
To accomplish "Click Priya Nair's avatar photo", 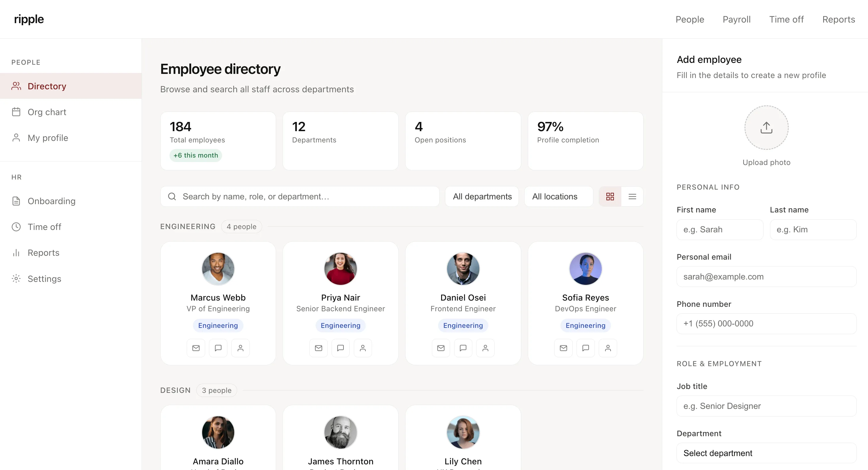I will point(340,269).
